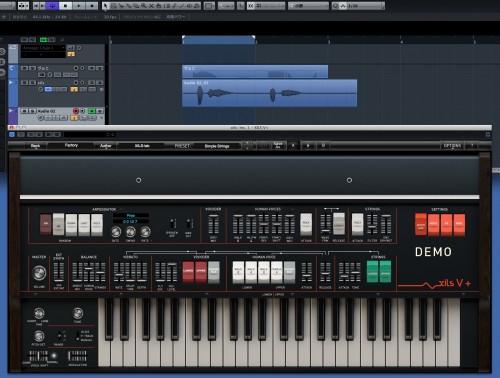Open the XILS-lab author dropdown
500x378 pixels.
pos(142,146)
